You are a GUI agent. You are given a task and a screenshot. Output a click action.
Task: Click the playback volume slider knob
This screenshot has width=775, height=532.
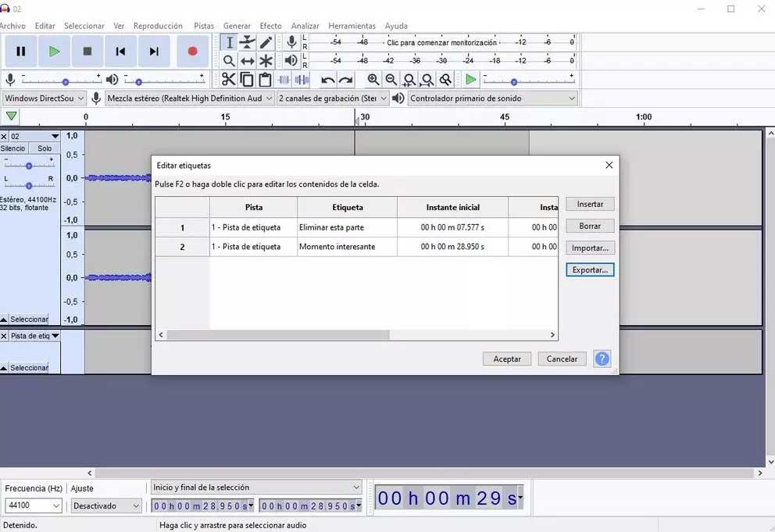click(139, 82)
